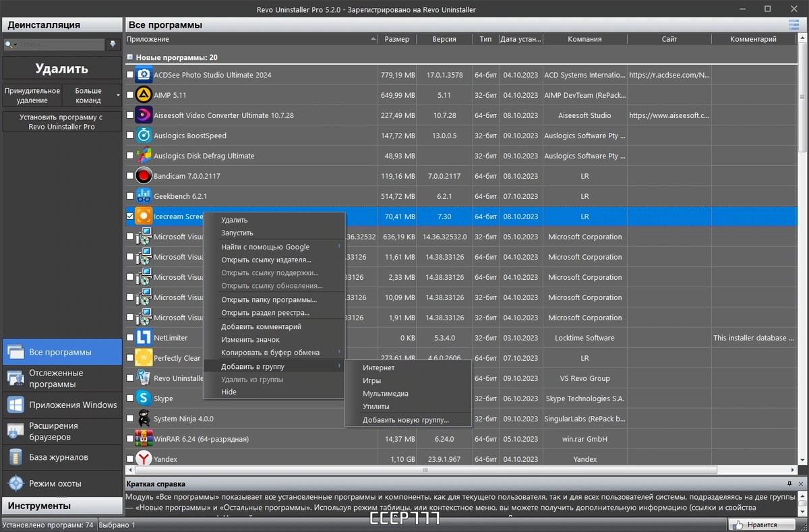
Task: Click the WinRAR 6.24 icon
Action: point(144,439)
